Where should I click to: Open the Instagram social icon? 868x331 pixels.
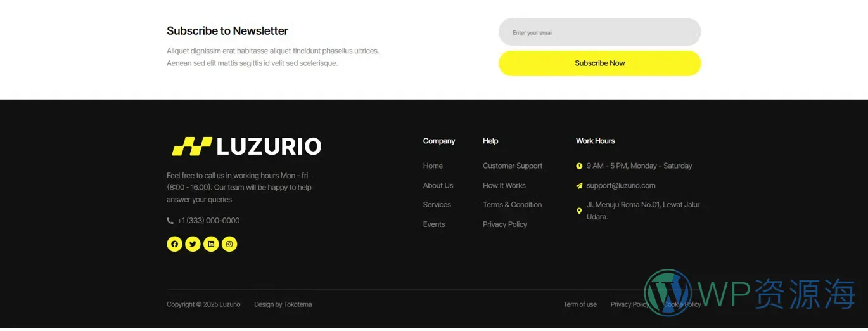[229, 244]
